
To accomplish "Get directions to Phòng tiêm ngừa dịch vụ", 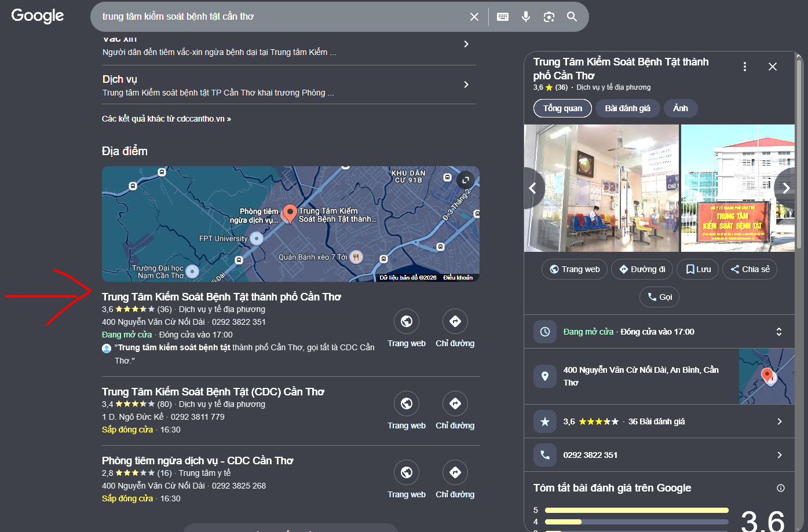I will (455, 479).
